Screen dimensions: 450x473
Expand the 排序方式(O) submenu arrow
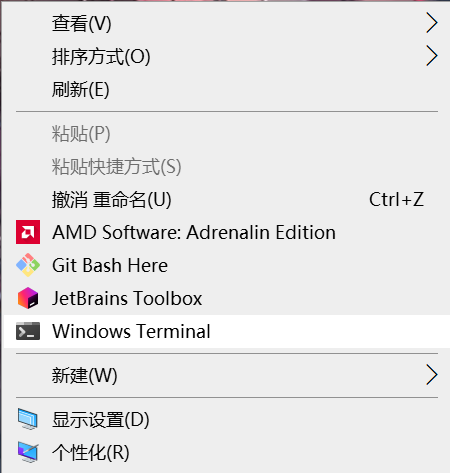[x=432, y=56]
